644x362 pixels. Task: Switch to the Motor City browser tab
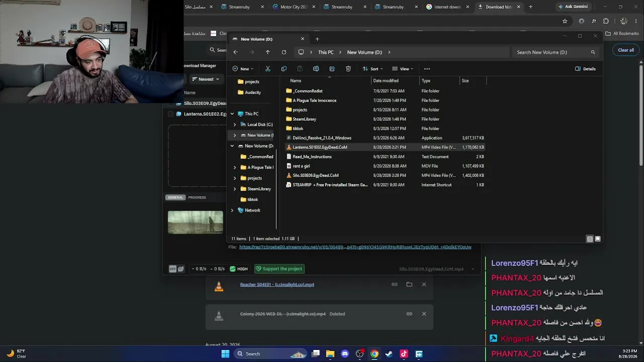[x=294, y=7]
